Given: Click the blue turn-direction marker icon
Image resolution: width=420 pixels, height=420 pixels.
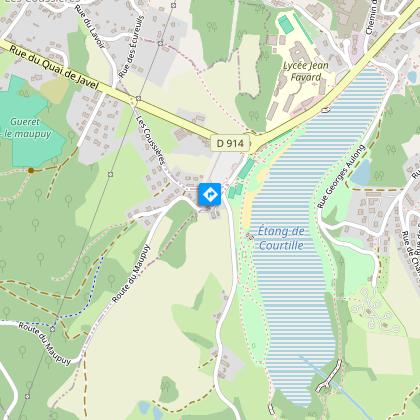Looking at the screenshot, I should tap(210, 194).
